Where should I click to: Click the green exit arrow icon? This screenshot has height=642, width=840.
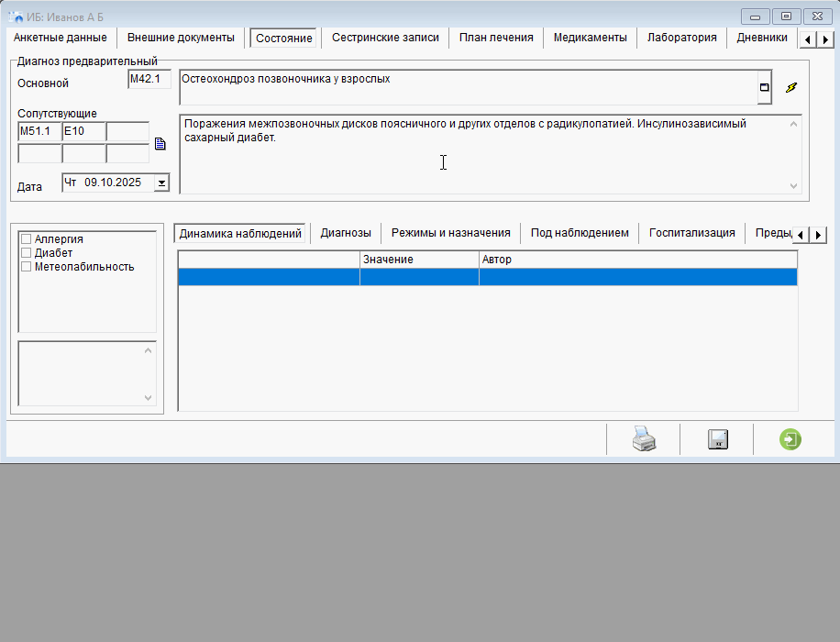pos(790,440)
